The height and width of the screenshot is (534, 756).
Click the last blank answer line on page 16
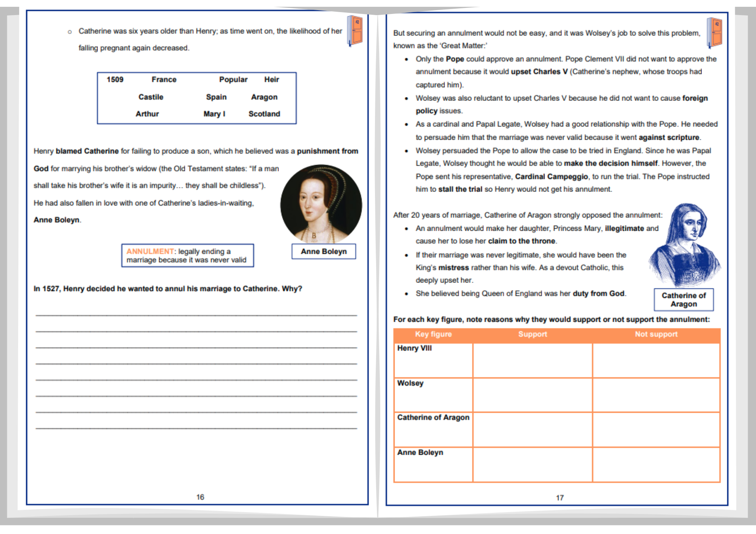196,428
